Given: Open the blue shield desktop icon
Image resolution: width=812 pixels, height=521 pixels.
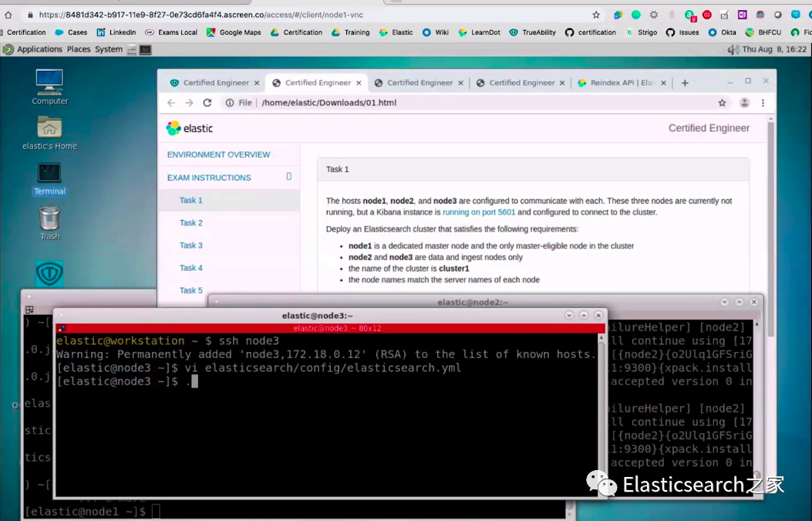Looking at the screenshot, I should coord(49,273).
